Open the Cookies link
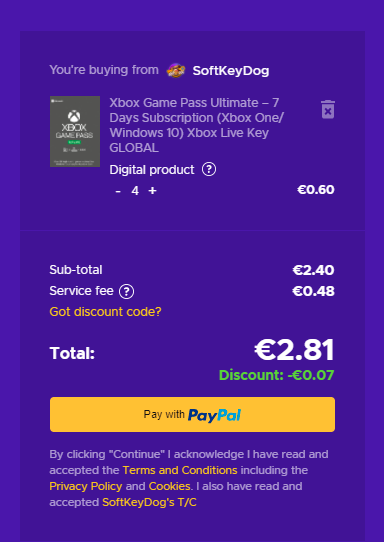384x542 pixels. [169, 486]
